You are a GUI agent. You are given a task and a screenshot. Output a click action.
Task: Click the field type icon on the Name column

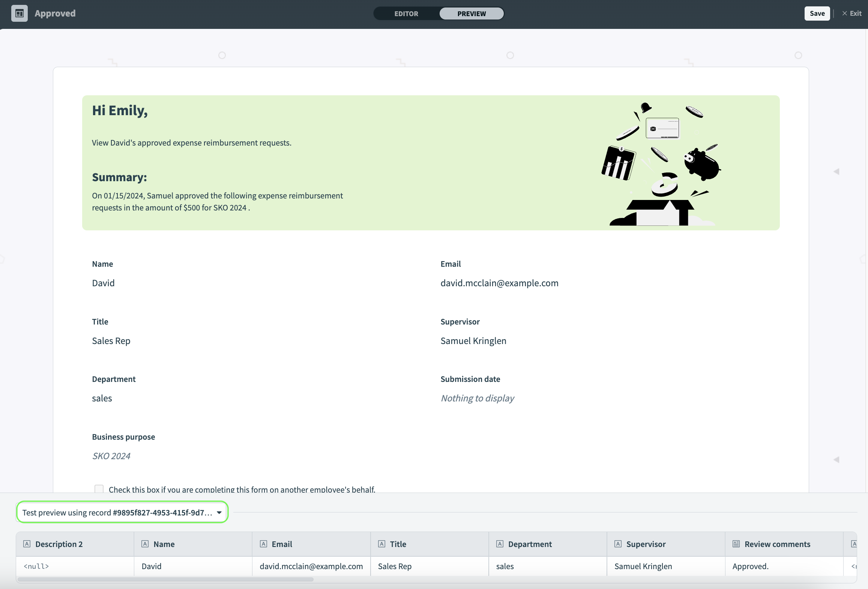coord(145,544)
